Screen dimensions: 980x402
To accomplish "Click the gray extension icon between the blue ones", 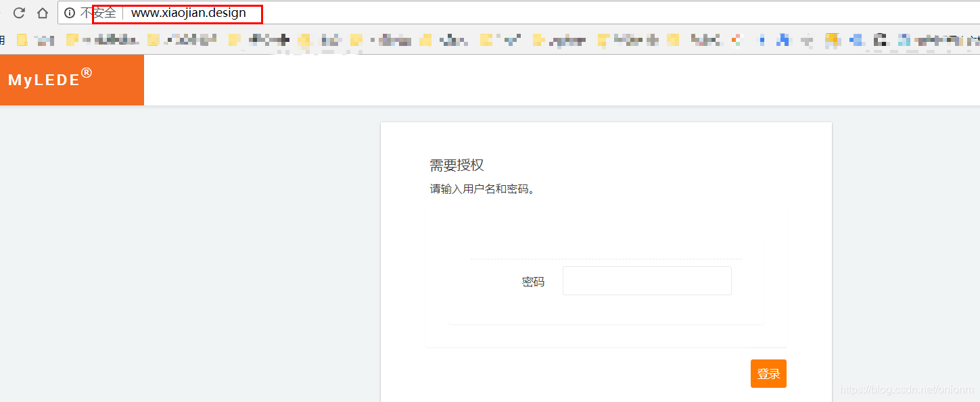I will click(x=808, y=39).
